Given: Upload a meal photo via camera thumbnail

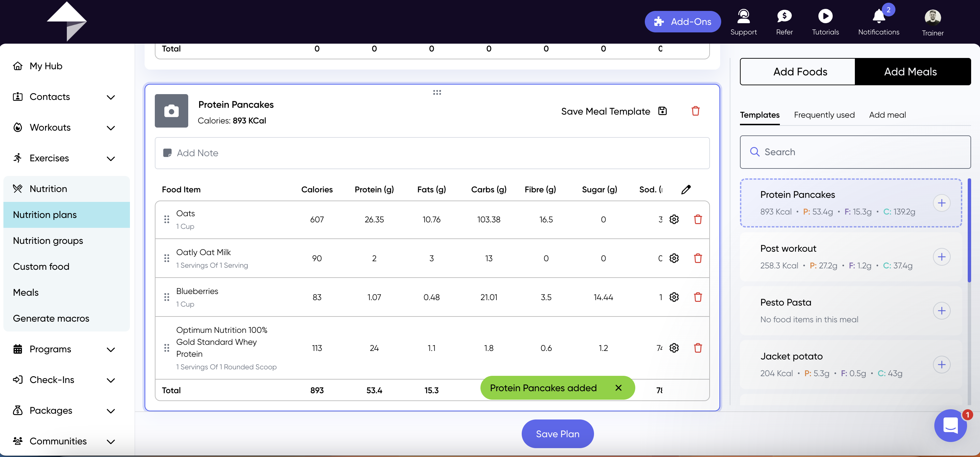Looking at the screenshot, I should coord(171,111).
